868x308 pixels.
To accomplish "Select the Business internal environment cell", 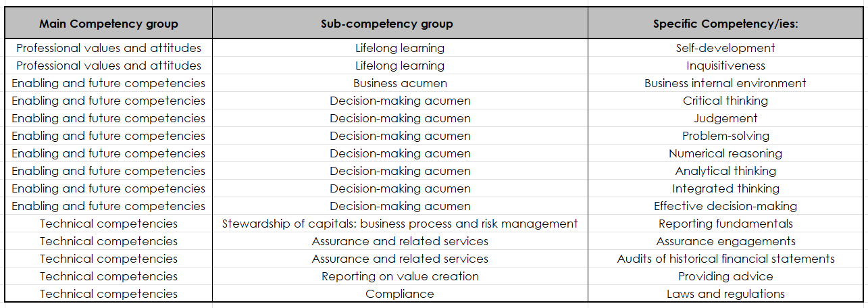I will (x=725, y=83).
